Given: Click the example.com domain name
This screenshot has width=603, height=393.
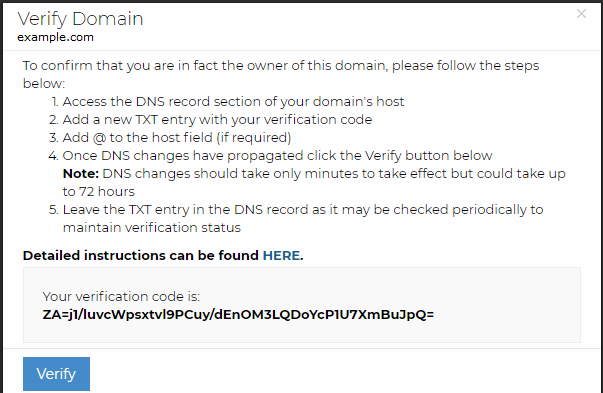Looking at the screenshot, I should [x=55, y=37].
